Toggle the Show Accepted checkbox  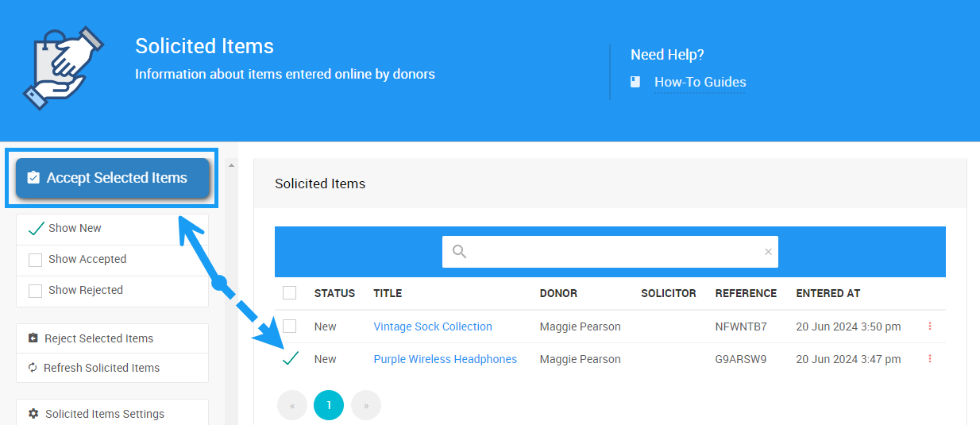click(35, 260)
